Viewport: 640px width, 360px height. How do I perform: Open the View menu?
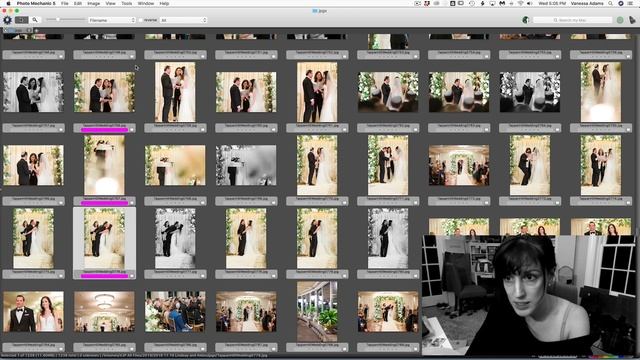pyautogui.click(x=110, y=3)
